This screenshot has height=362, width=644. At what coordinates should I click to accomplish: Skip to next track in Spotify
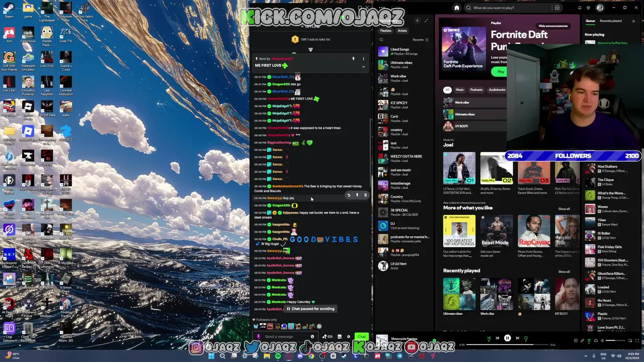pyautogui.click(x=517, y=338)
